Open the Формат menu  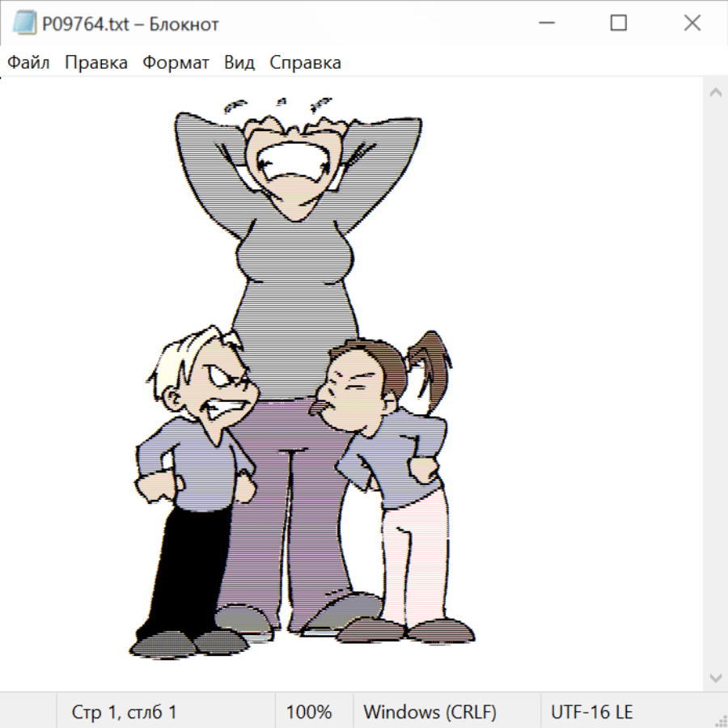pyautogui.click(x=176, y=62)
